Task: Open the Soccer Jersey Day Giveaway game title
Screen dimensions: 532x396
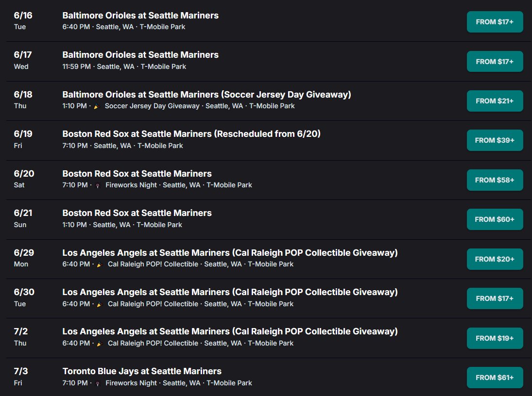Action: 206,94
